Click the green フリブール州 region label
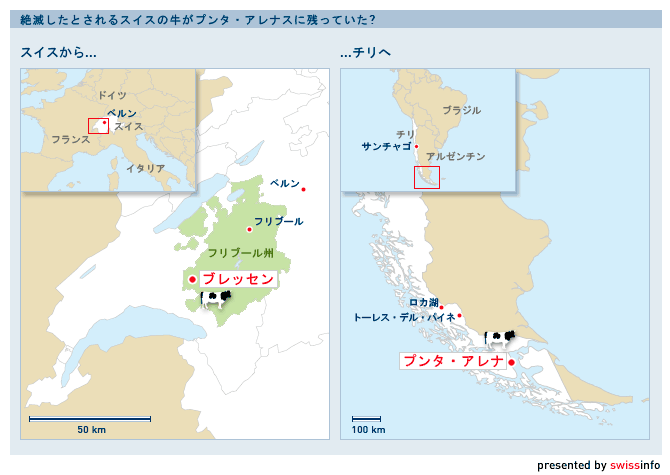Viewport: 670px width, 475px height. [x=240, y=253]
